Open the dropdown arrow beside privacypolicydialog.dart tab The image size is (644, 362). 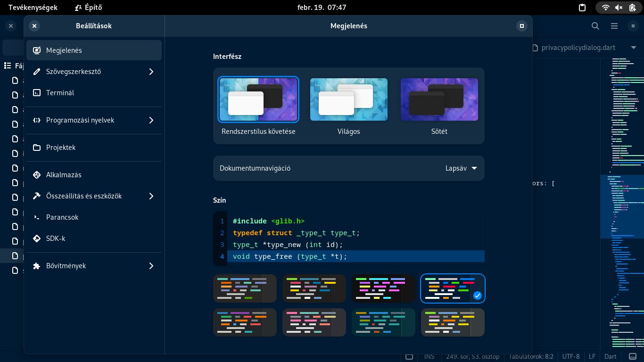point(633,48)
